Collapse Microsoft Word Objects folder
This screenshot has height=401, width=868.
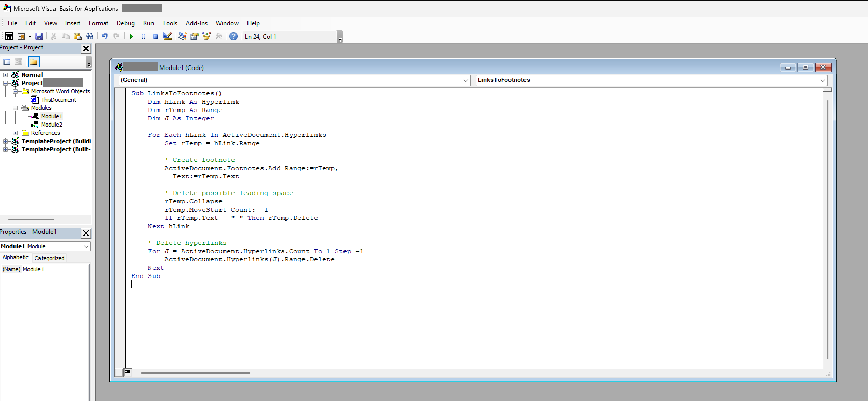coord(16,91)
